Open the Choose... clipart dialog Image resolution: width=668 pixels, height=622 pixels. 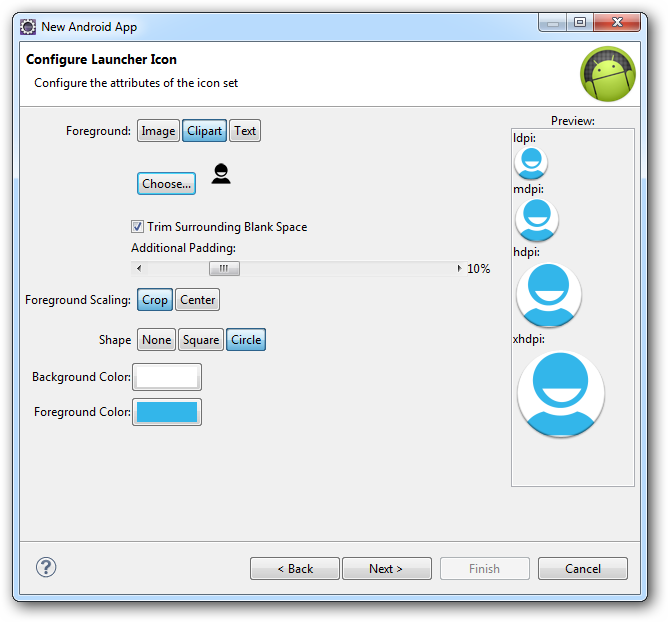tap(167, 184)
